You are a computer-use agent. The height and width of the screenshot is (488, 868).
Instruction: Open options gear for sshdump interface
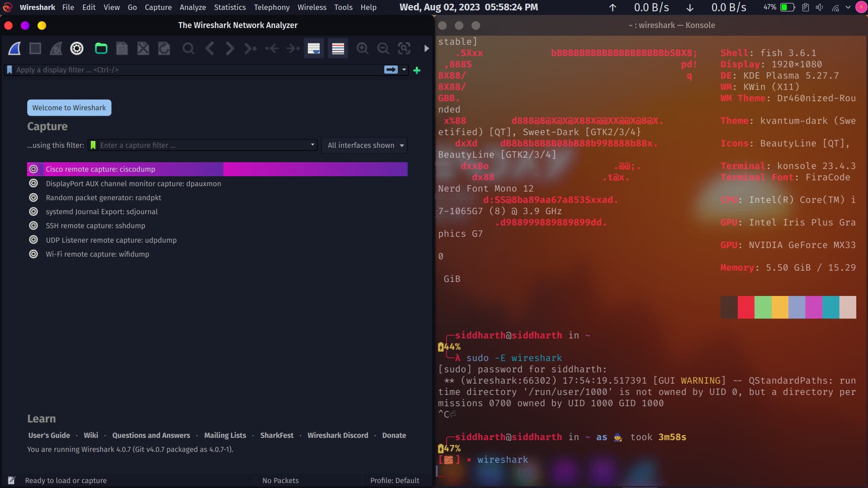tap(33, 225)
